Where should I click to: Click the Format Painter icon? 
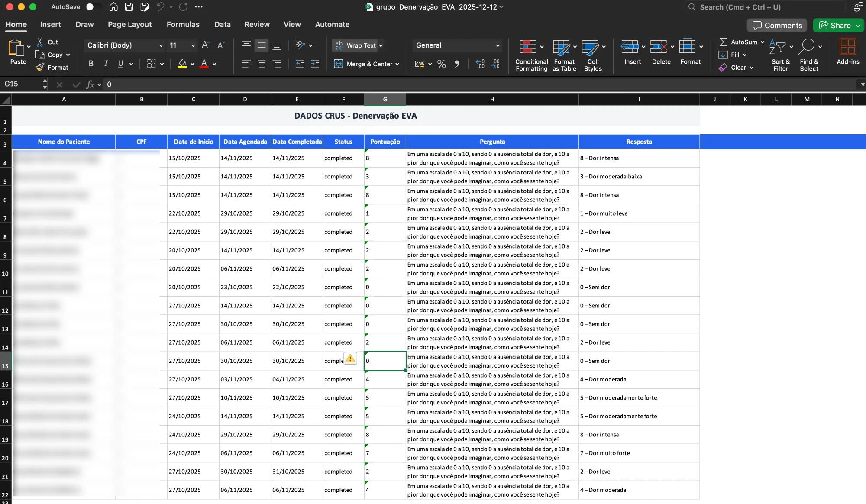pyautogui.click(x=39, y=67)
